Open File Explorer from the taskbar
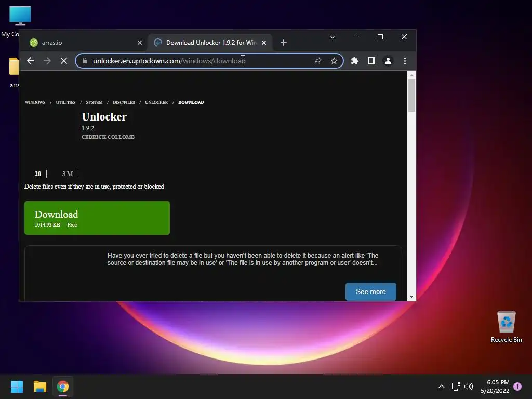The width and height of the screenshot is (532, 399). [x=39, y=387]
